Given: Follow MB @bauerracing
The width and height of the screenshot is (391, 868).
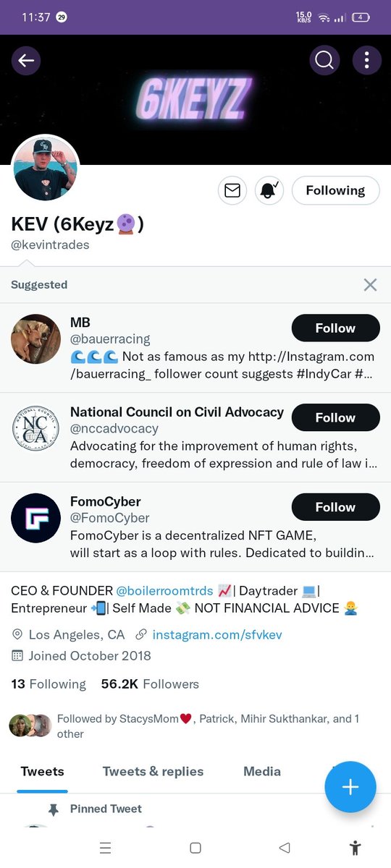Looking at the screenshot, I should pyautogui.click(x=335, y=328).
